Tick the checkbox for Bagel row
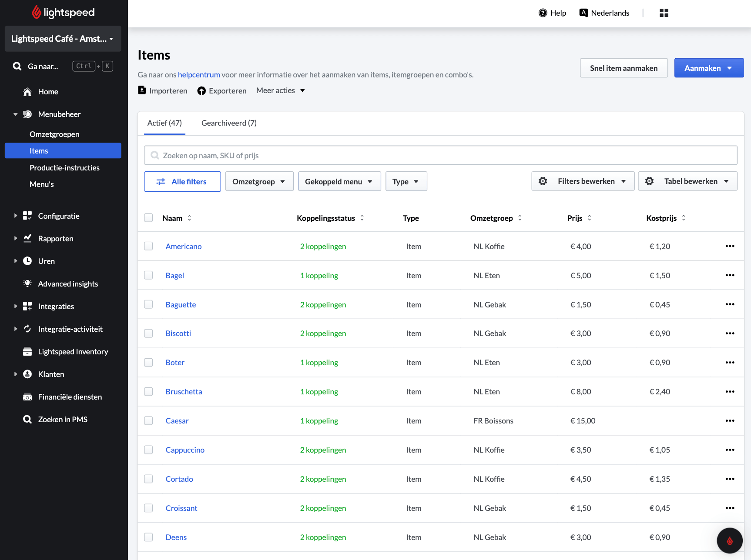751x560 pixels. (x=148, y=275)
